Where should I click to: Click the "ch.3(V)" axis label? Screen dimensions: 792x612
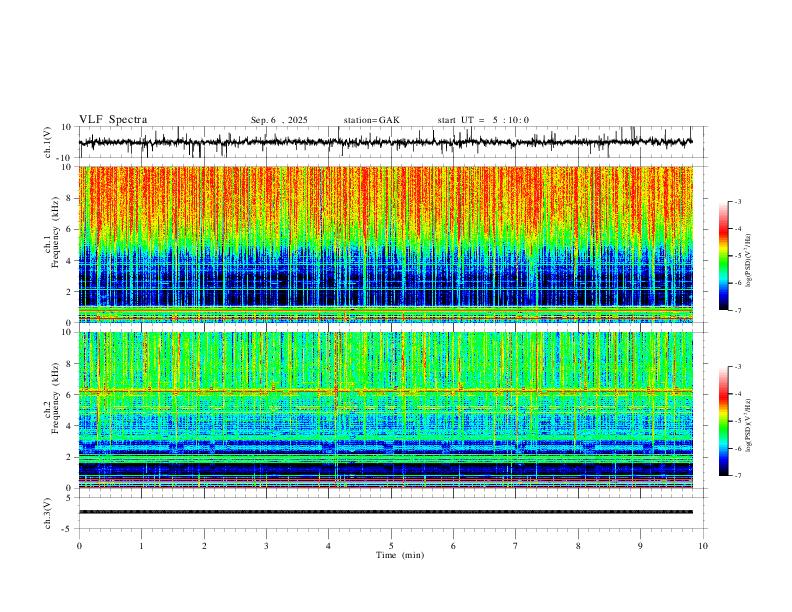pos(48,514)
